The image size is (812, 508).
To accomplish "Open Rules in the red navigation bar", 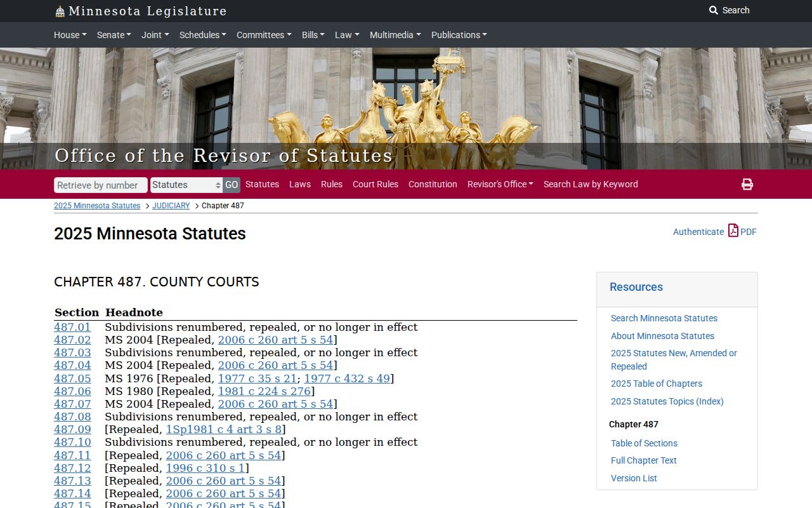I will [x=332, y=184].
